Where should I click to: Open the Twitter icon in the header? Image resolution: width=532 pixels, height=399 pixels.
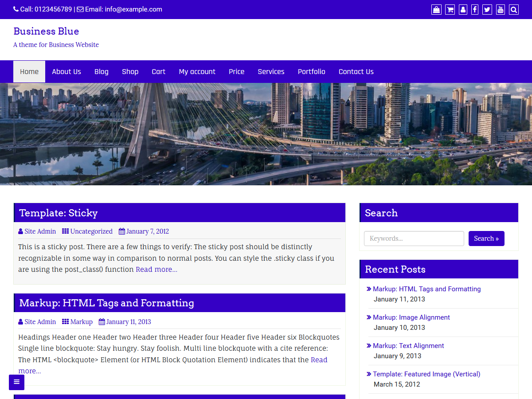[487, 9]
